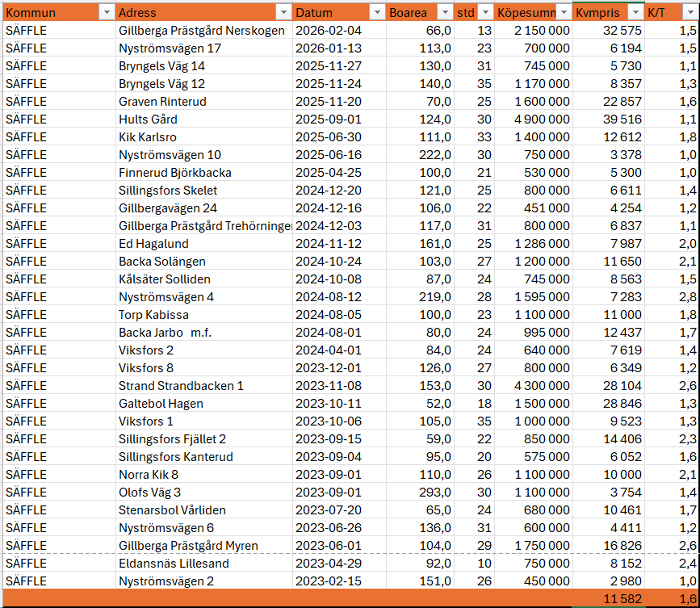
Task: Select the std cell in the Eldansnäs Lillesand row
Action: [x=475, y=564]
